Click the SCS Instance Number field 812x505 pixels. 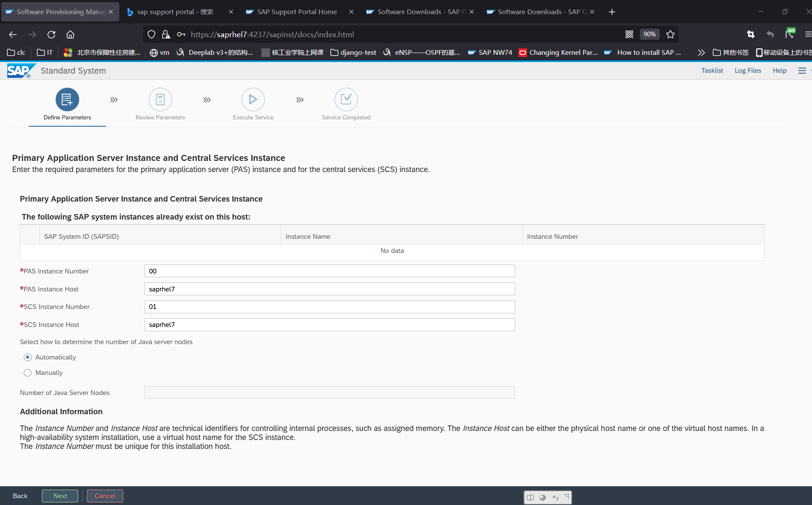coord(329,307)
